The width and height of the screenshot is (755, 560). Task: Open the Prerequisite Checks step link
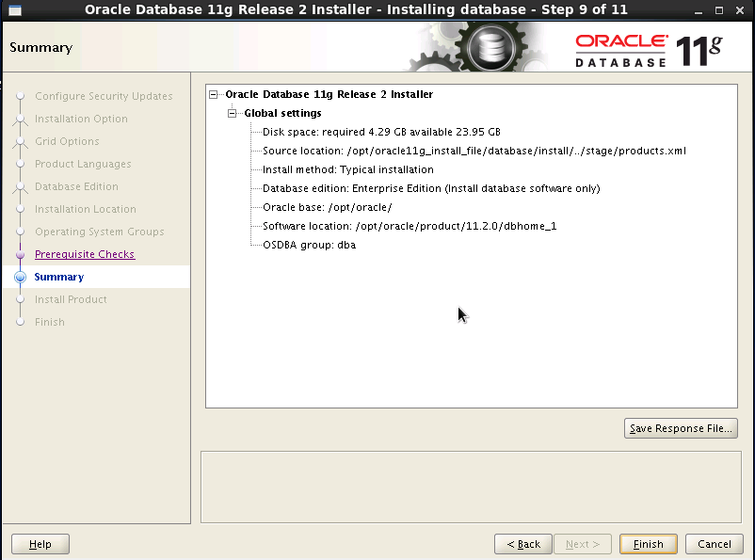(85, 254)
